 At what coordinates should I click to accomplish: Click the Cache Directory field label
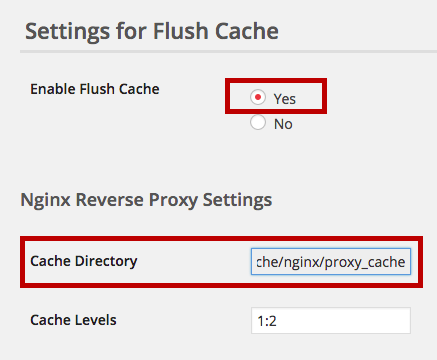(84, 261)
